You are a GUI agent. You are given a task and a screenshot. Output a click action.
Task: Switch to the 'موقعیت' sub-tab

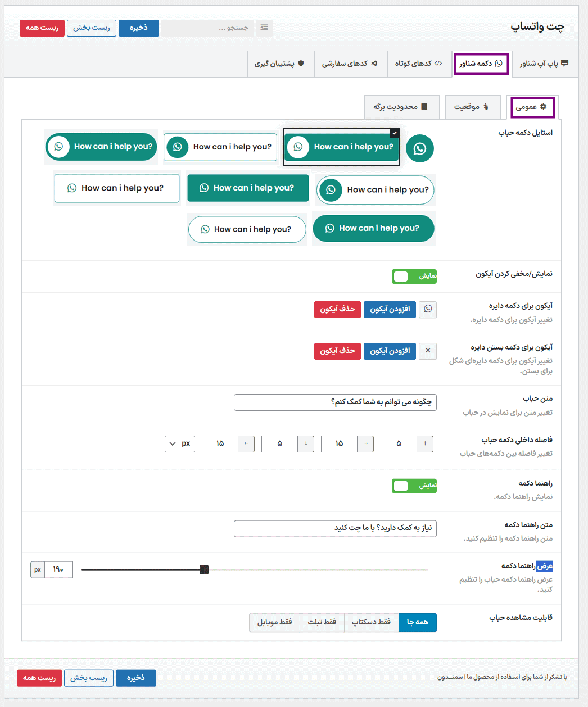pos(472,107)
